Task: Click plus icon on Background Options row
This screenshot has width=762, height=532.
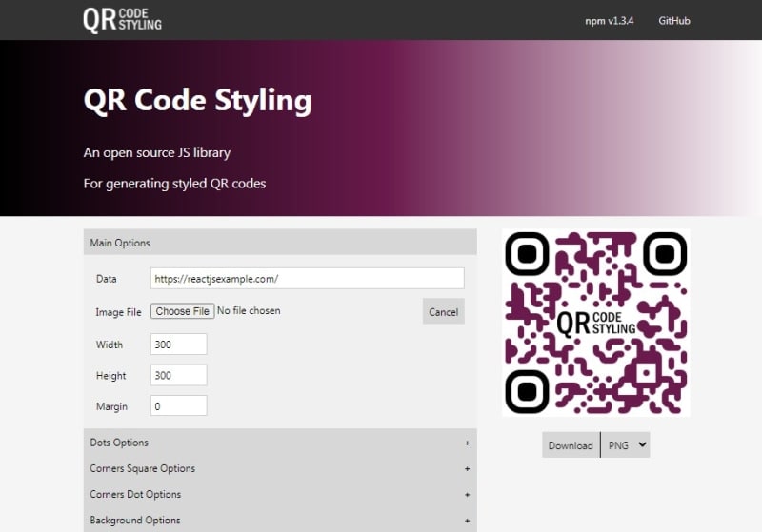Action: coord(467,520)
